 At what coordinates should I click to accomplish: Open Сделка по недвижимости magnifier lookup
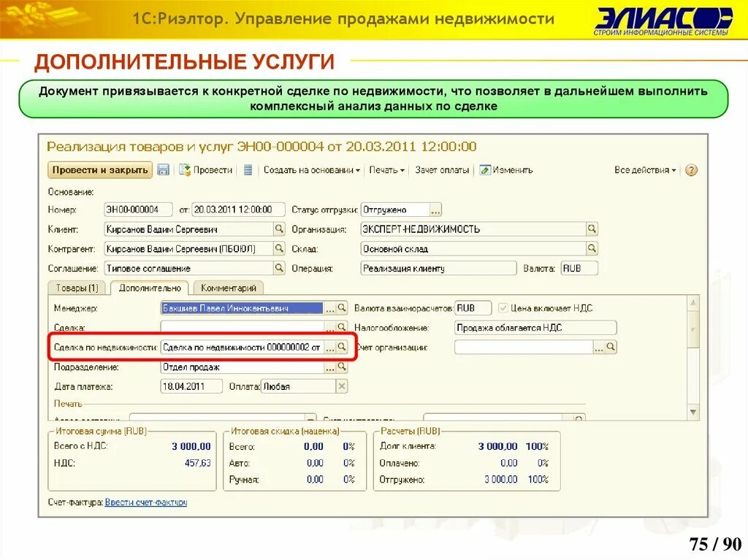(x=342, y=347)
